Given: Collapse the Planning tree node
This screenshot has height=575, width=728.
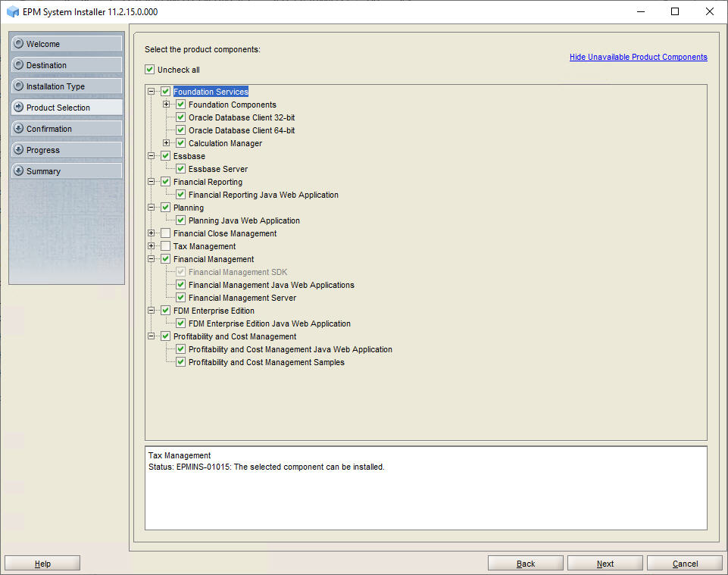Looking at the screenshot, I should 152,208.
